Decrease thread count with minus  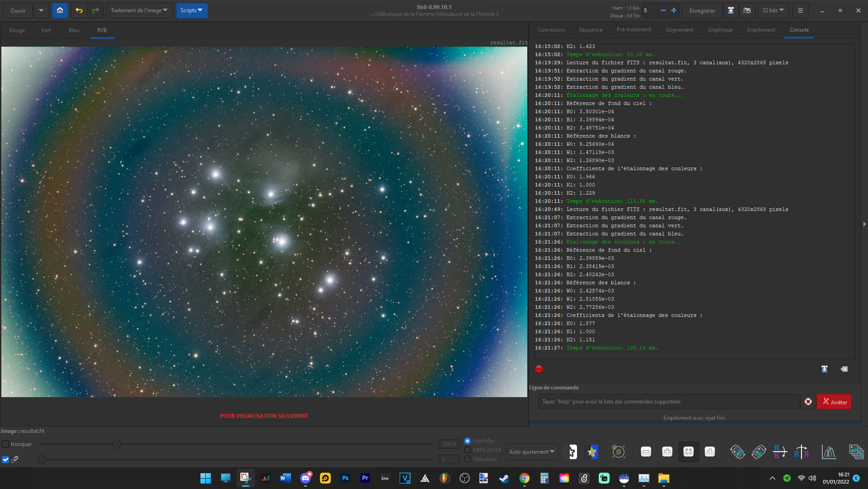tap(663, 10)
